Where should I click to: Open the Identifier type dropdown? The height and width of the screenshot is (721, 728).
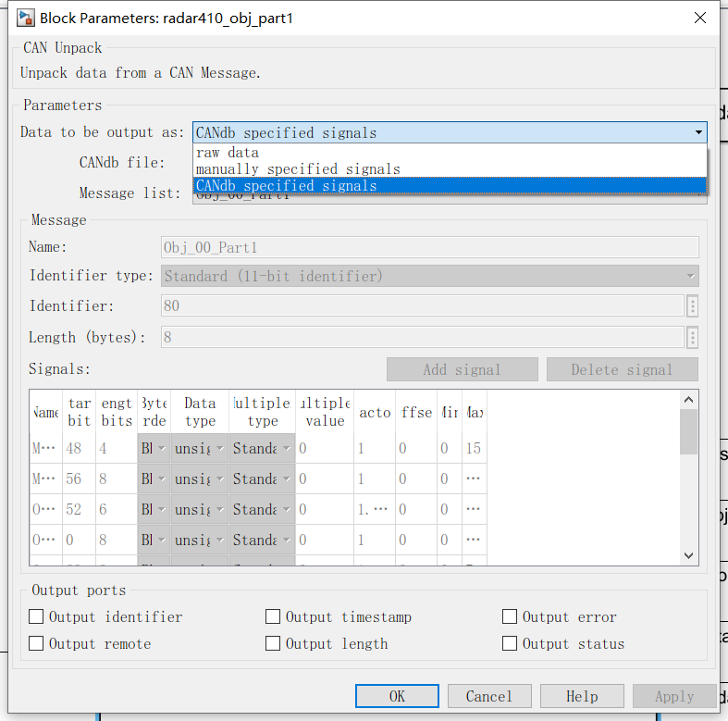[x=429, y=276]
